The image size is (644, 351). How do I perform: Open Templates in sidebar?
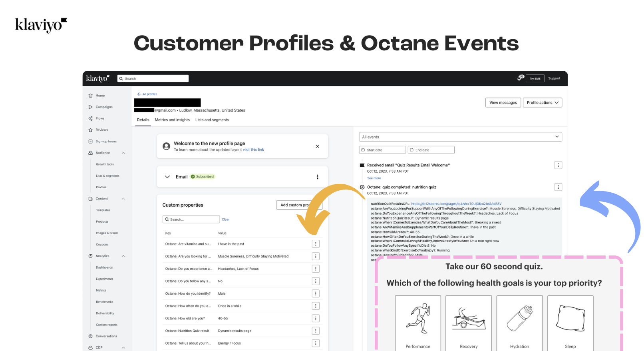tap(103, 210)
